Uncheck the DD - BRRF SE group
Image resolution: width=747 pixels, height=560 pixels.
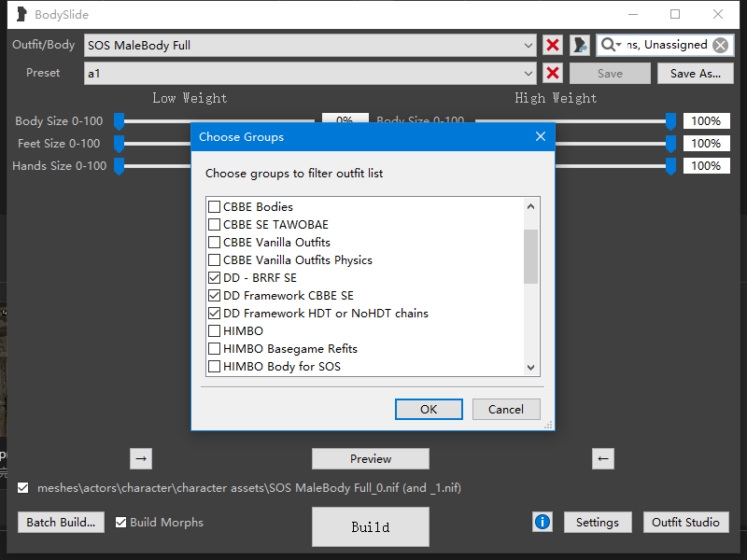tap(215, 277)
